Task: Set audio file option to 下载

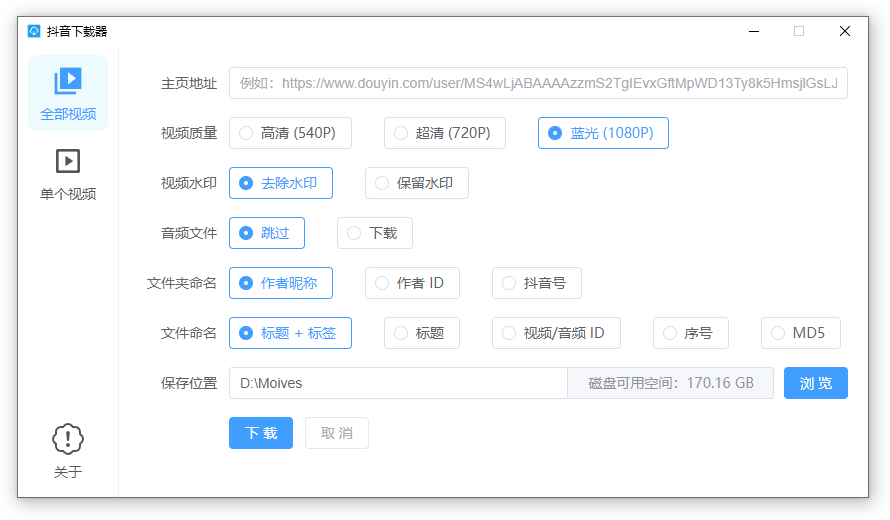Action: [375, 233]
